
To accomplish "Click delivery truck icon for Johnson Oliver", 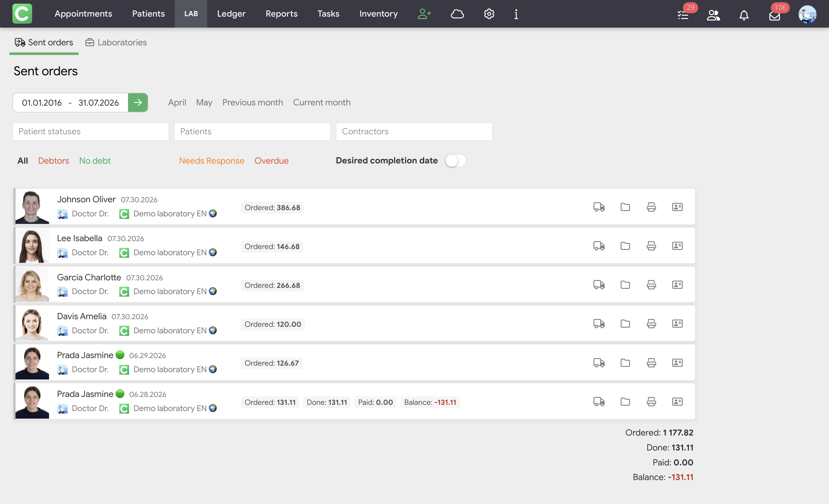I will [x=599, y=207].
